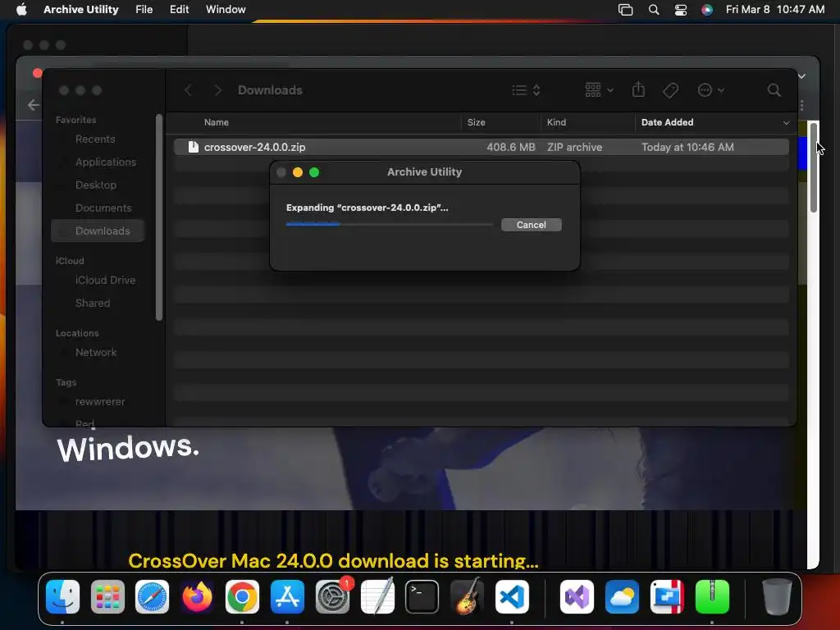Launch GarageBand from the Dock
Screen dimensions: 840x630
click(467, 597)
